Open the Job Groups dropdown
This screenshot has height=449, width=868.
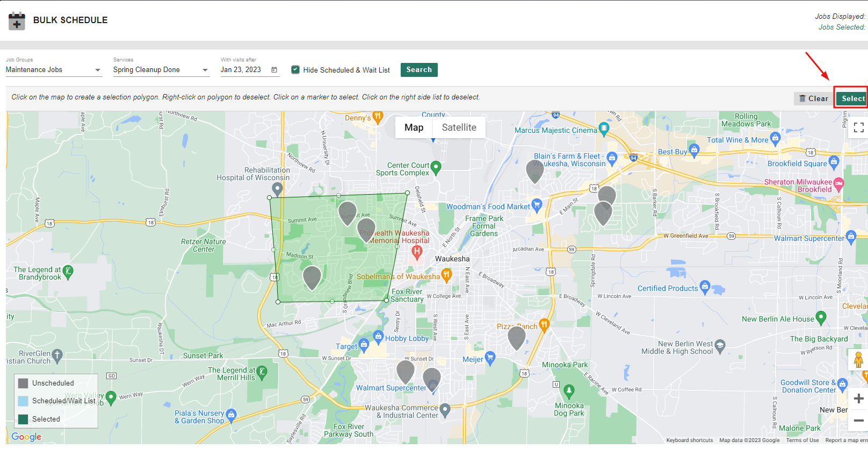pos(54,70)
